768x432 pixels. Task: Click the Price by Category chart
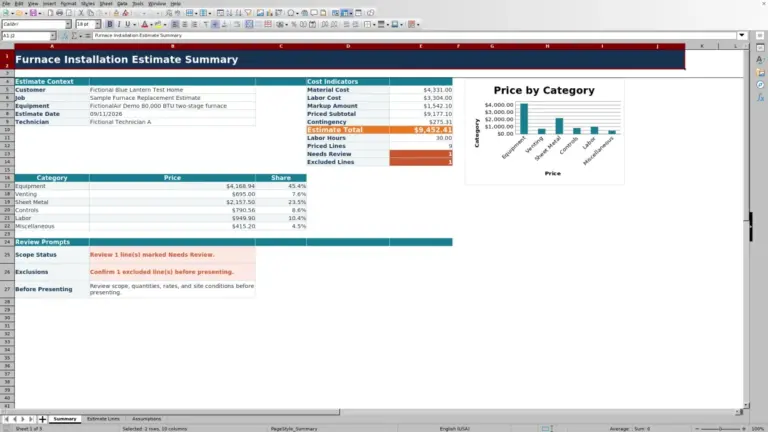point(544,131)
